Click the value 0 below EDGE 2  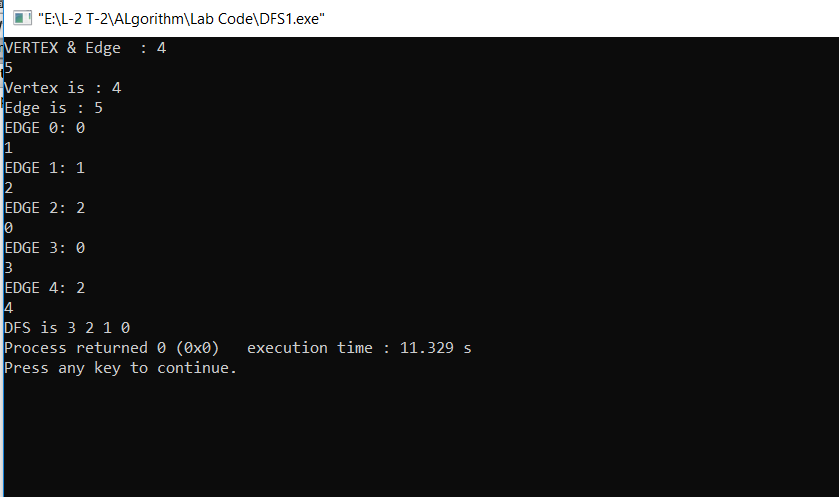pyautogui.click(x=8, y=228)
